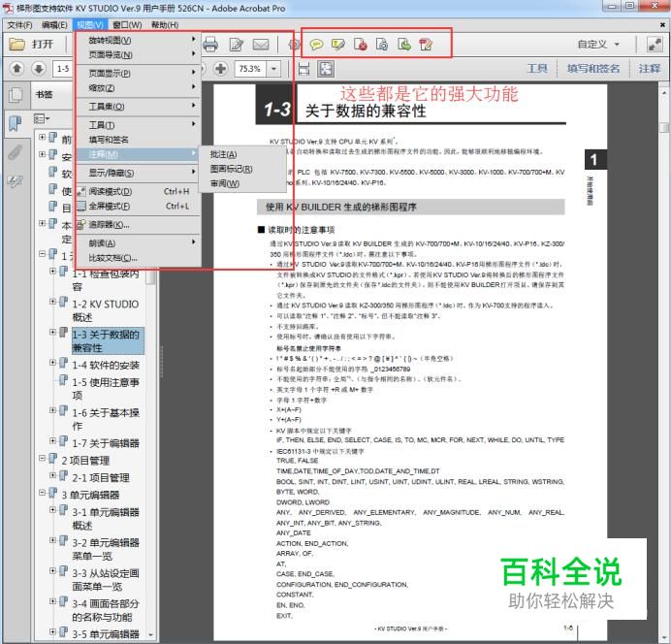671x644 pixels.
Task: Open the Signatures panel icon
Action: point(16,181)
